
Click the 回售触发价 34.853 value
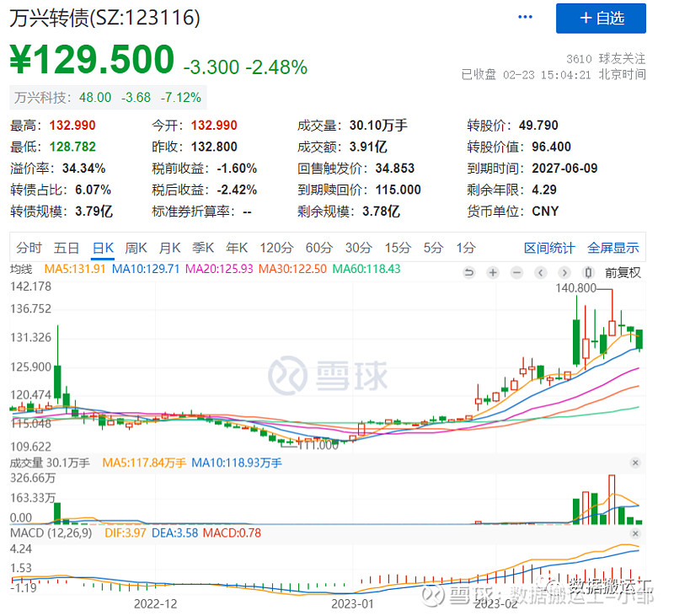point(394,168)
